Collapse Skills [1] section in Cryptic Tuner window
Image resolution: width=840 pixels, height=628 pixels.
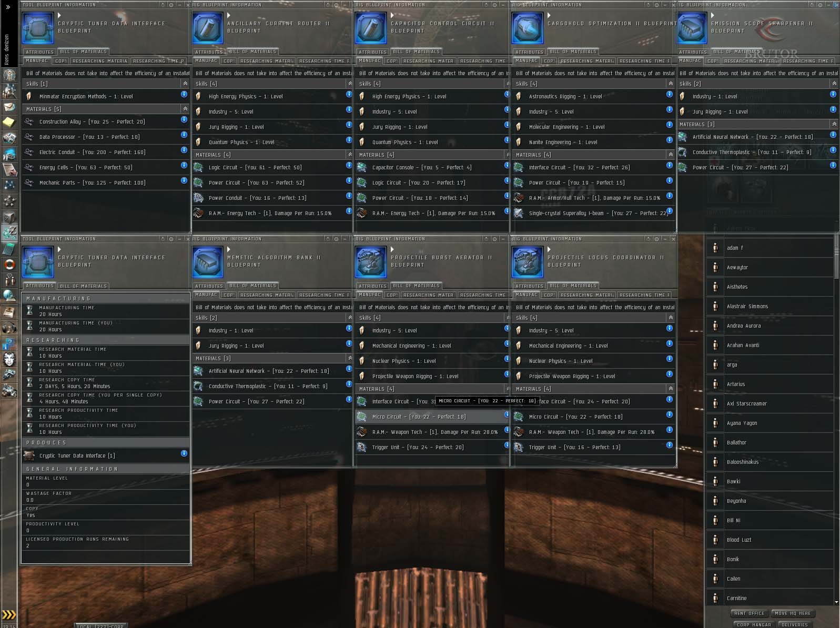click(x=185, y=84)
